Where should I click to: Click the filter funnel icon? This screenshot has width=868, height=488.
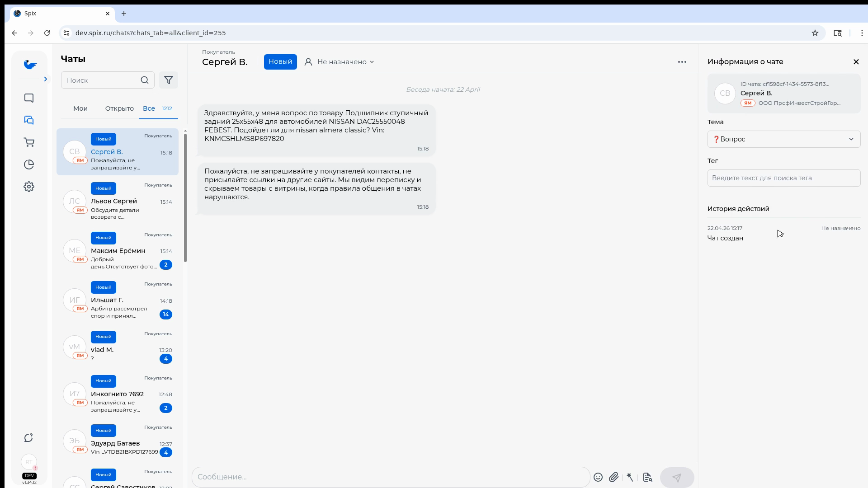click(169, 80)
